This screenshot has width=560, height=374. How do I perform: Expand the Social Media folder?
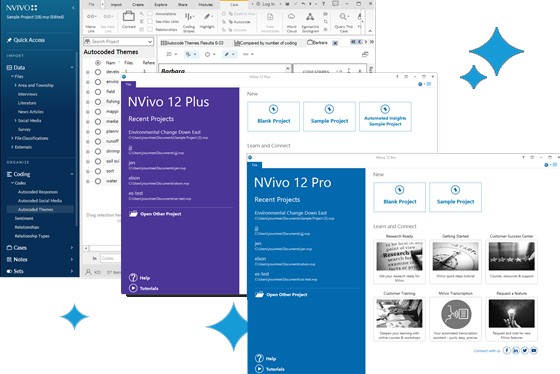(x=15, y=121)
